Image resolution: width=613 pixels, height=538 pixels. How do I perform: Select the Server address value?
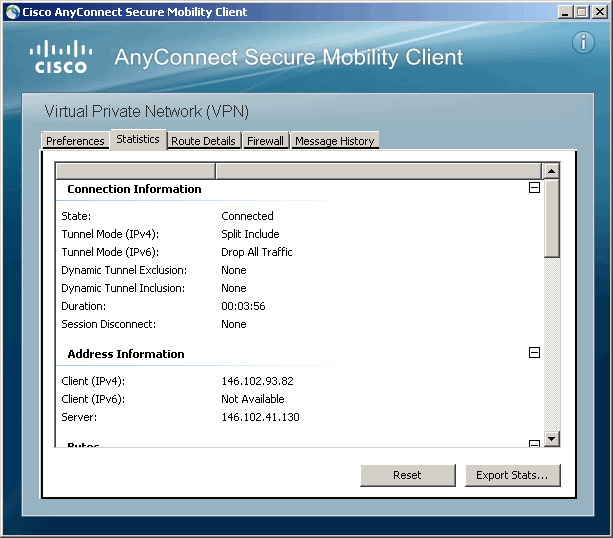tap(260, 417)
